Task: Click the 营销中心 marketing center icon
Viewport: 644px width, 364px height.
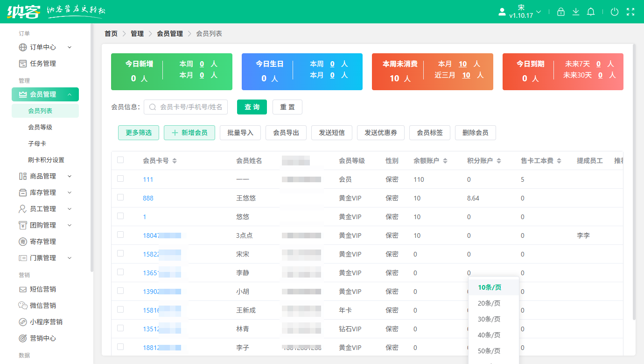Action: 16,338
